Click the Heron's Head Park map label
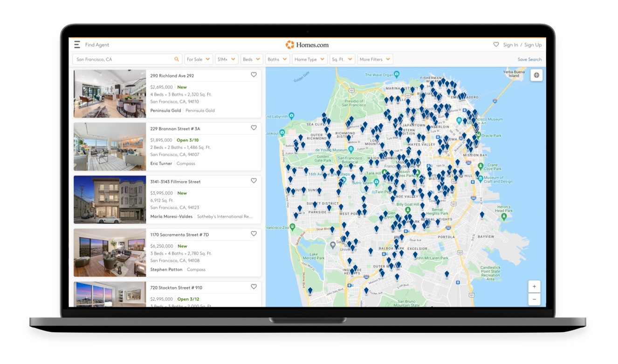 click(504, 209)
